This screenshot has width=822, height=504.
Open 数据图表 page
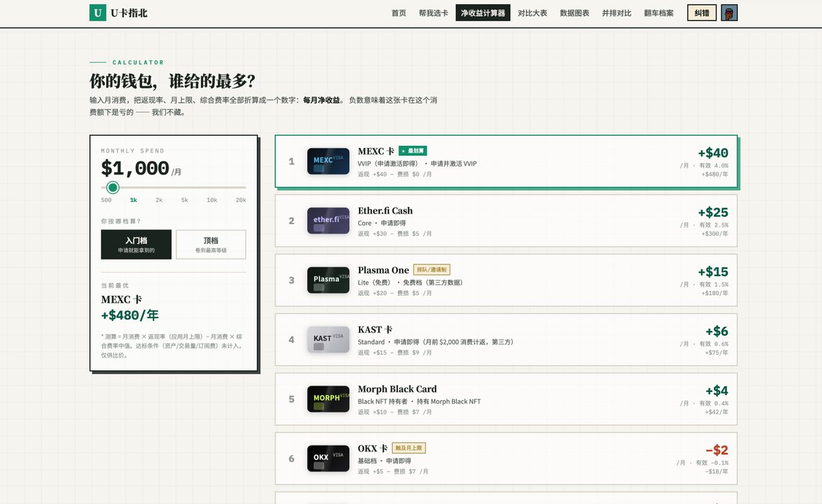[x=574, y=13]
